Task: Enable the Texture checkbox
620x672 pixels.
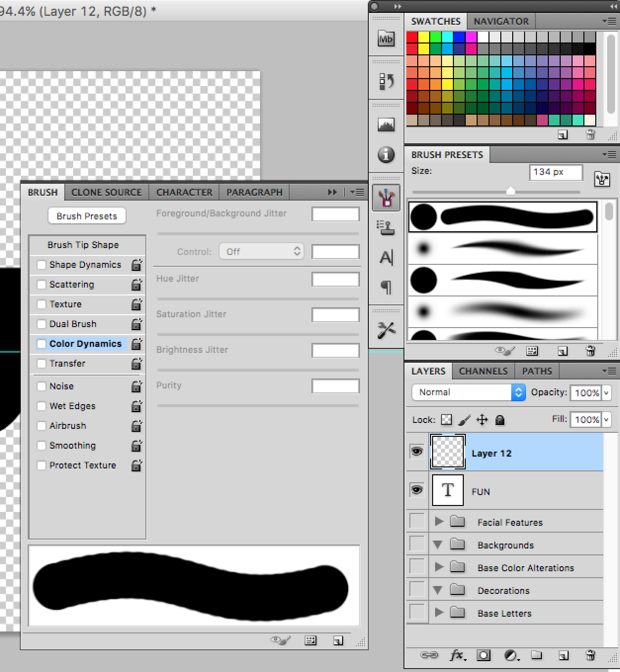Action: tap(42, 304)
